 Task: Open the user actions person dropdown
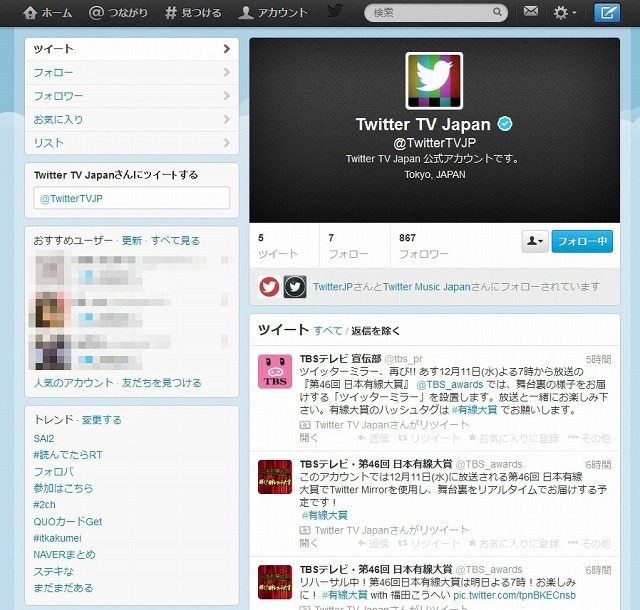535,241
